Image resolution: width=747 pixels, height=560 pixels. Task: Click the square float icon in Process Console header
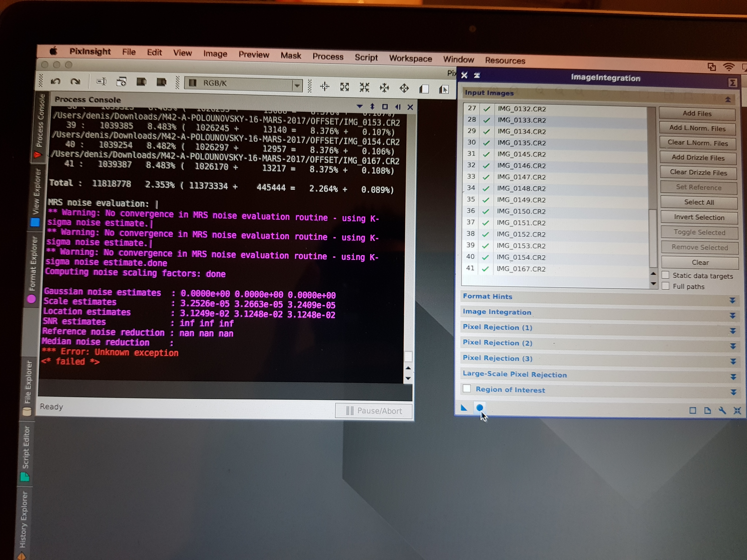coord(385,107)
